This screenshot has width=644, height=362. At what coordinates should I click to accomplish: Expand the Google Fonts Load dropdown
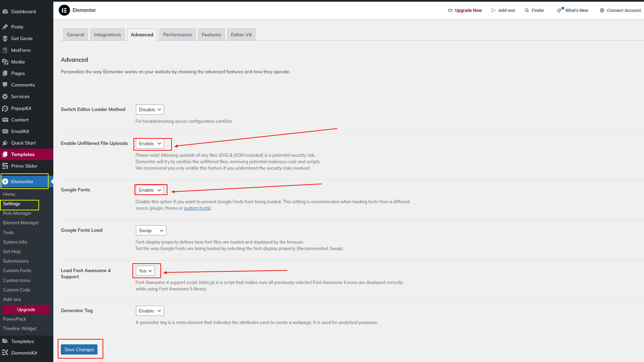pyautogui.click(x=151, y=231)
